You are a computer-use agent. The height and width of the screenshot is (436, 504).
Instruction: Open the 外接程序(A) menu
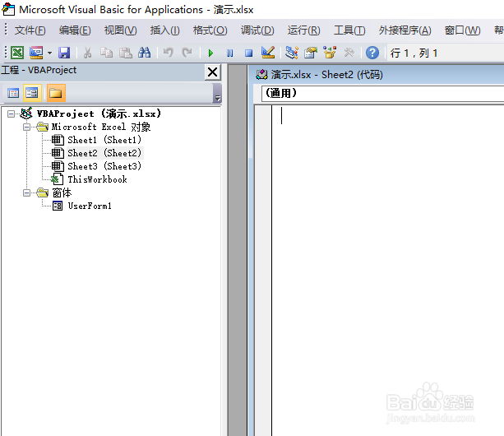tap(405, 30)
